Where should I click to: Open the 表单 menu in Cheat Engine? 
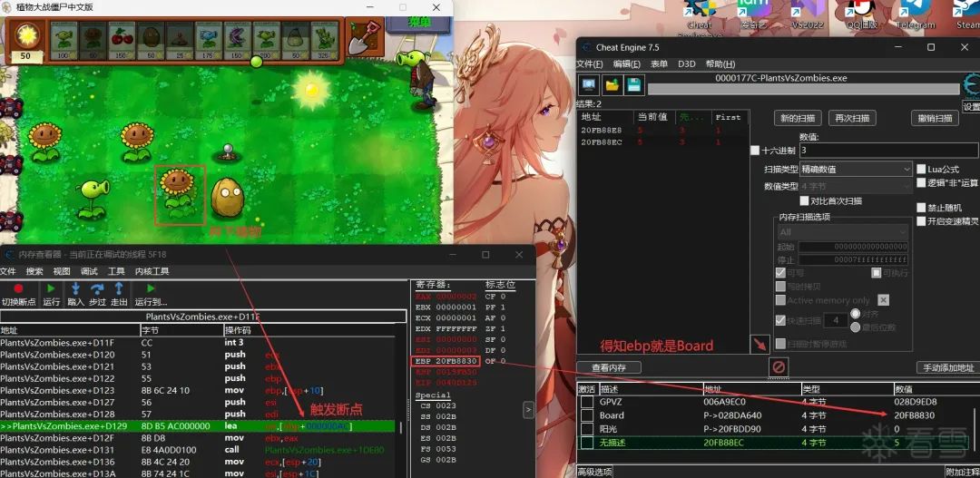(660, 63)
